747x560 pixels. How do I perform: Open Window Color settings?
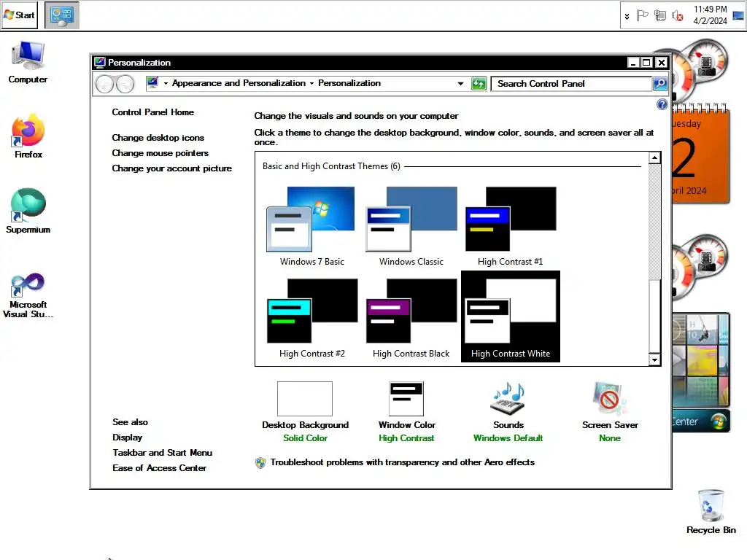406,413
